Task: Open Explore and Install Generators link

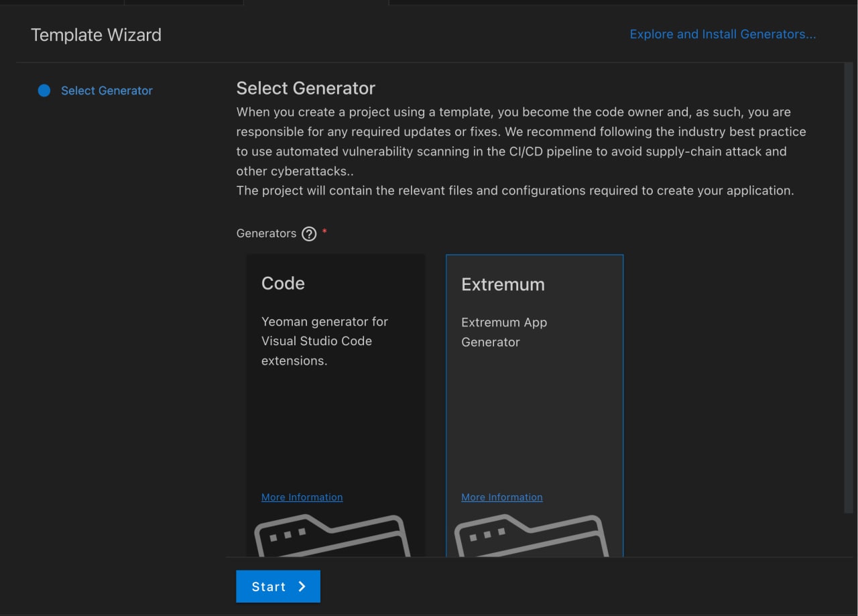Action: pos(723,34)
